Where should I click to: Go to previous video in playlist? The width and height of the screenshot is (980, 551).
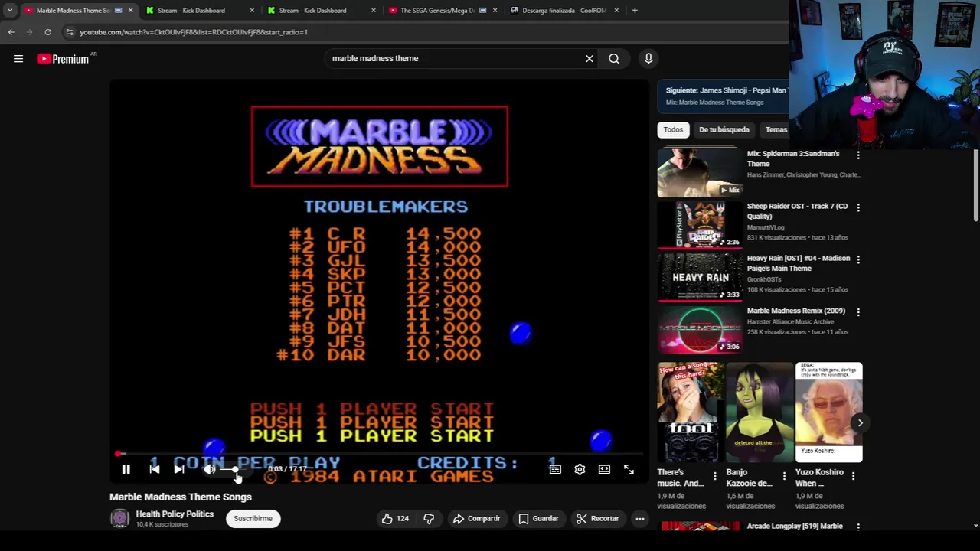coord(155,469)
